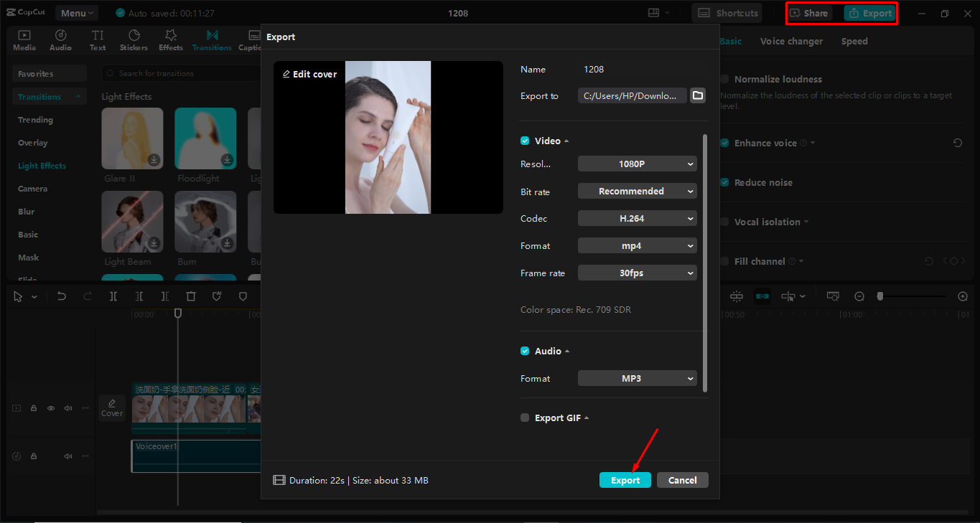Click the Undo icon above the timeline

[61, 296]
